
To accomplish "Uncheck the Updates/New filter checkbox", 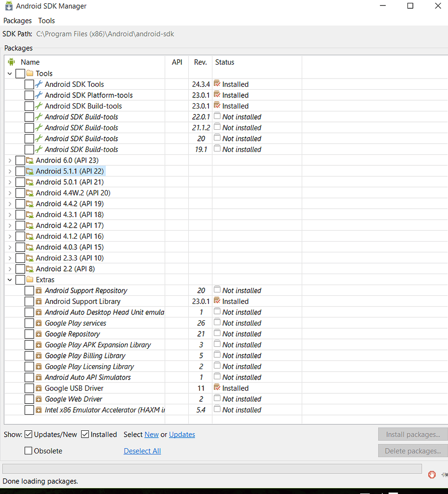I will pyautogui.click(x=28, y=434).
